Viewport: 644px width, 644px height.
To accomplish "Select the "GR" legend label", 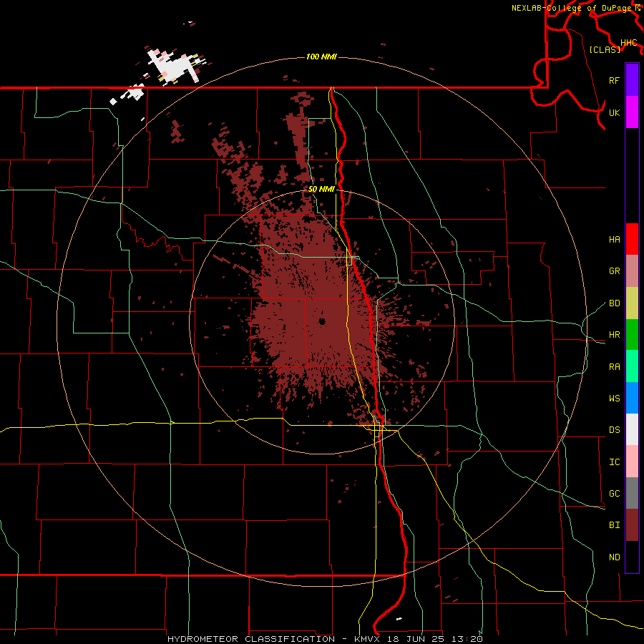I will [x=614, y=271].
